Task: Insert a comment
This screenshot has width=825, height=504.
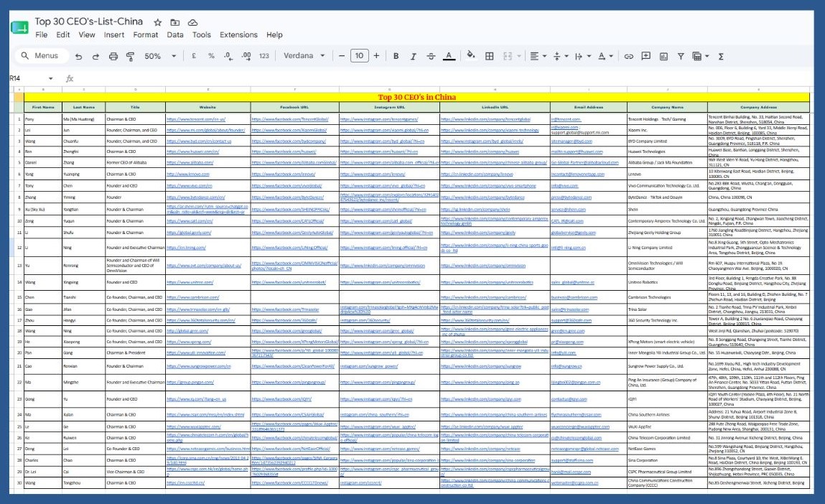Action: pos(646,56)
